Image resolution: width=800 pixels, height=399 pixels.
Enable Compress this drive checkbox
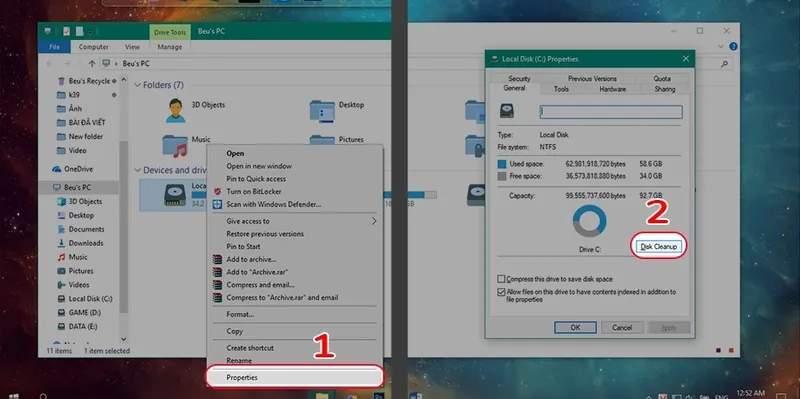coord(501,279)
